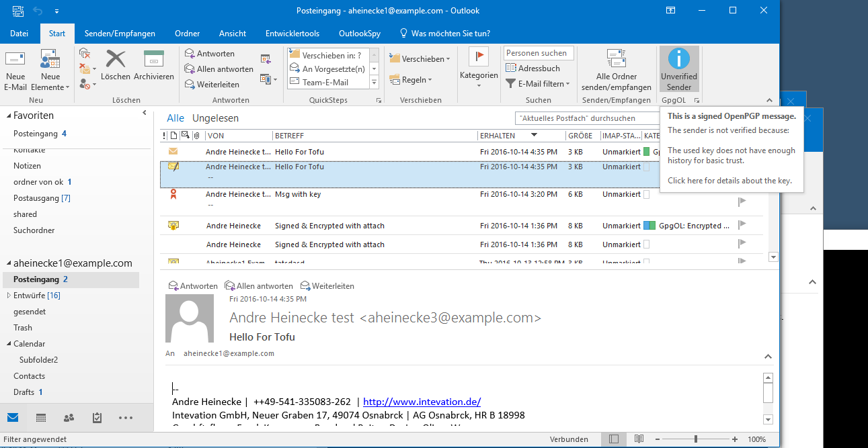Image resolution: width=868 pixels, height=448 pixels.
Task: Toggle category box of 'Msg with key' row
Action: click(x=647, y=195)
